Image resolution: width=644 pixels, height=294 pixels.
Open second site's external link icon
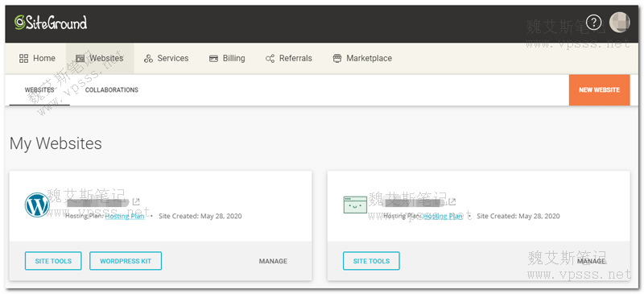pyautogui.click(x=452, y=202)
